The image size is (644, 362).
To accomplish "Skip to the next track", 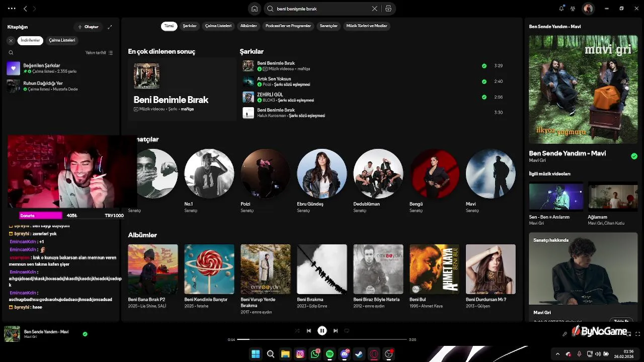I will 336,331.
